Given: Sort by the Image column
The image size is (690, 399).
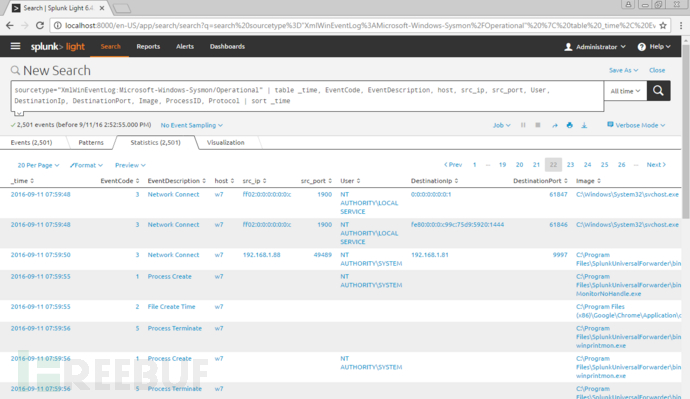Looking at the screenshot, I should [588, 181].
